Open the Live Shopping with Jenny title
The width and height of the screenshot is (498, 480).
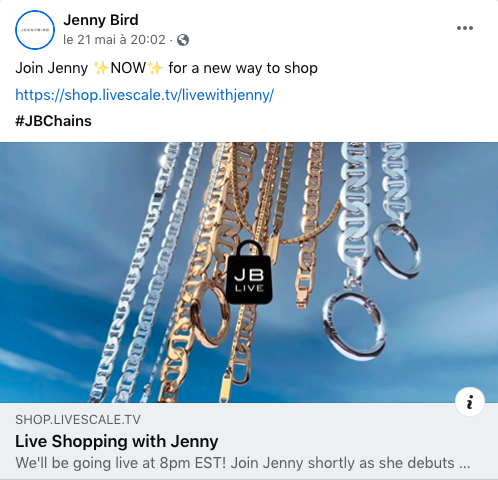117,441
